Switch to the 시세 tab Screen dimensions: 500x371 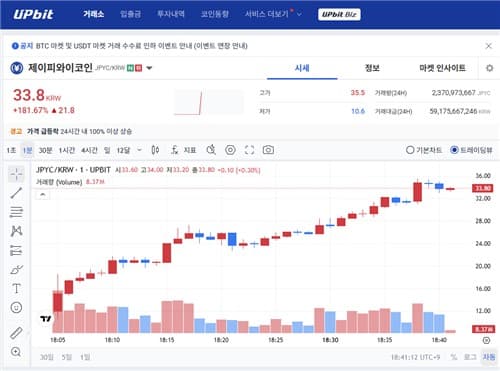[302, 68]
